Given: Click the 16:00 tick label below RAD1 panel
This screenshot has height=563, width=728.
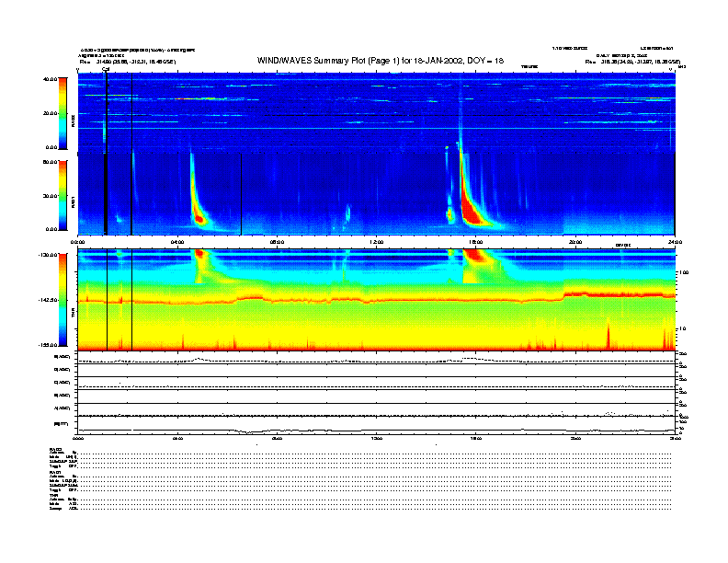Looking at the screenshot, I should pos(476,242).
